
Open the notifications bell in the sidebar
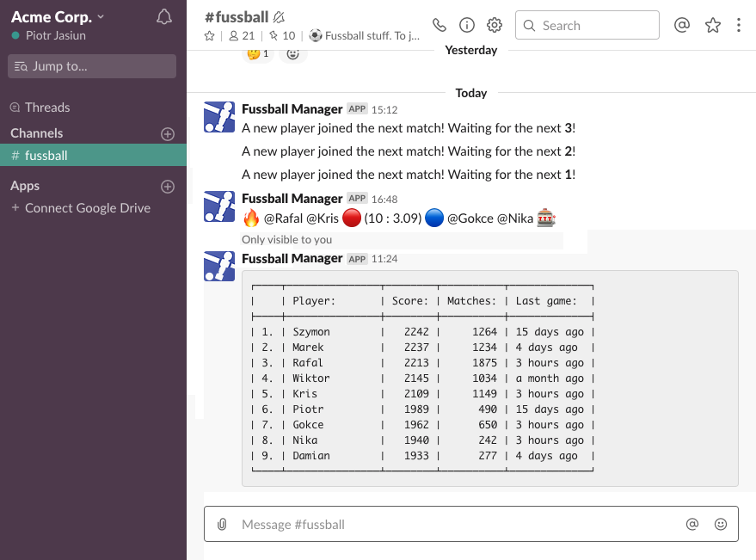point(164,17)
